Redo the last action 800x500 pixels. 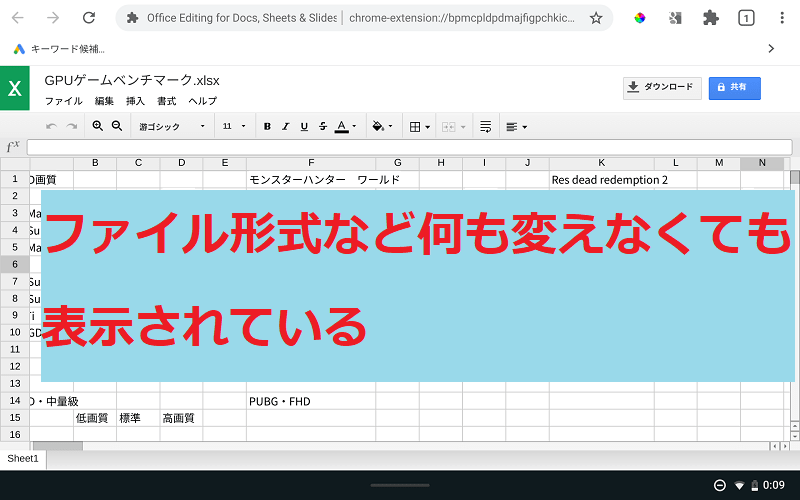(x=72, y=127)
